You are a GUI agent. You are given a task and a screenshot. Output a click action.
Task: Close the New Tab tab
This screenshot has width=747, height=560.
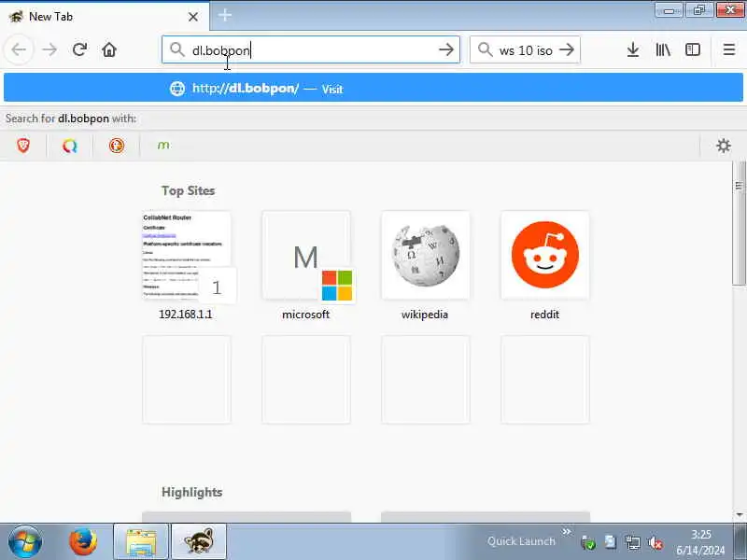tap(193, 17)
